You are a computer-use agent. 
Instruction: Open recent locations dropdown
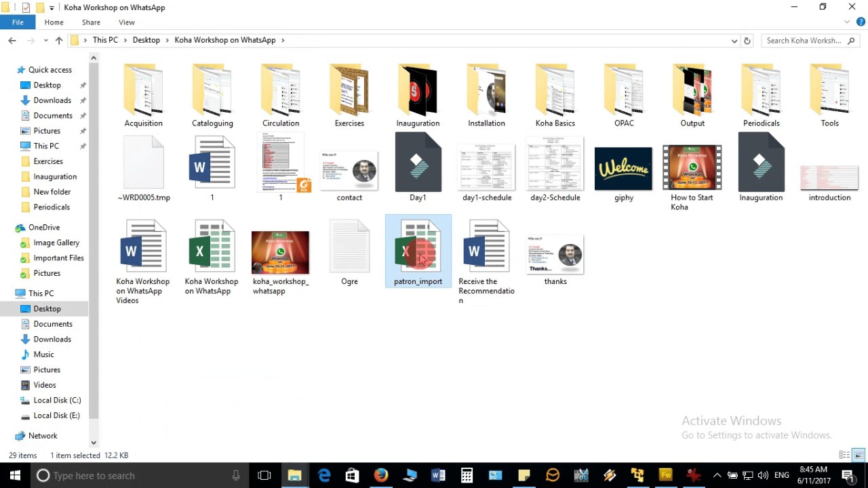[x=45, y=41]
